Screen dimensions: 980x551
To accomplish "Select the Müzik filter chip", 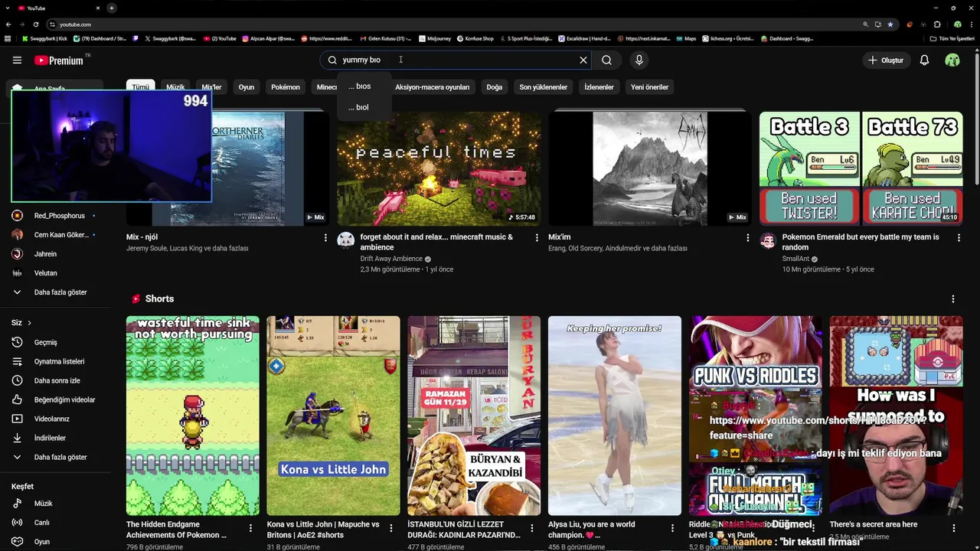I will coord(175,87).
